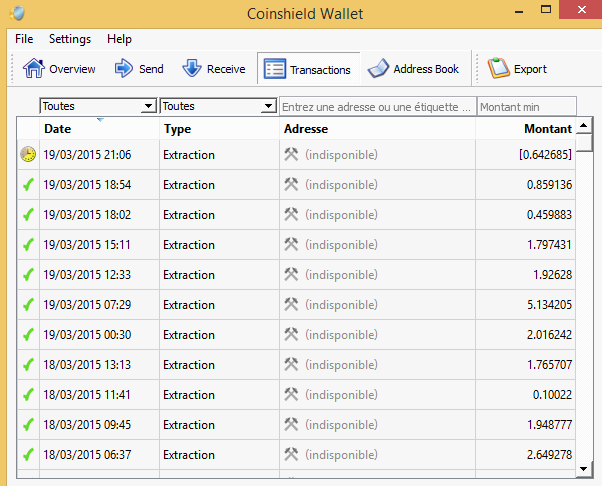Select amount 5.134205
The width and height of the screenshot is (602, 486).
point(549,304)
